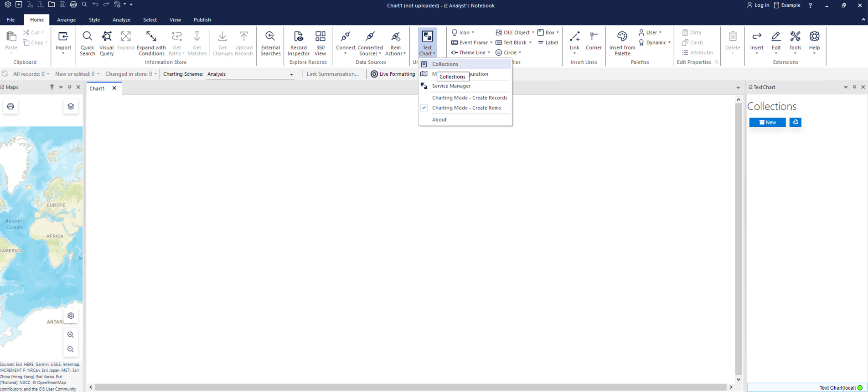The width and height of the screenshot is (868, 392).
Task: Toggle Live Formatting
Action: (393, 74)
